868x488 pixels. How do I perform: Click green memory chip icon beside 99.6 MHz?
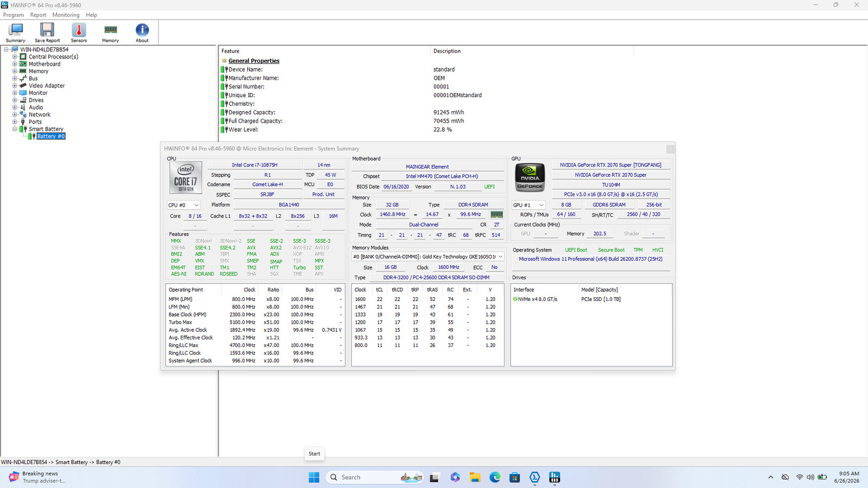pos(497,214)
